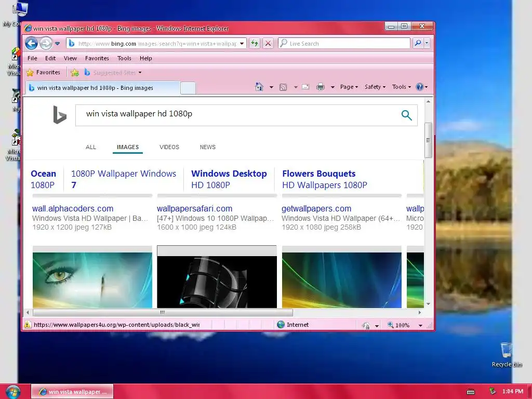Screen dimensions: 532x399
Task: Click the horizontal scrollbar left arrow
Action: [x=28, y=312]
